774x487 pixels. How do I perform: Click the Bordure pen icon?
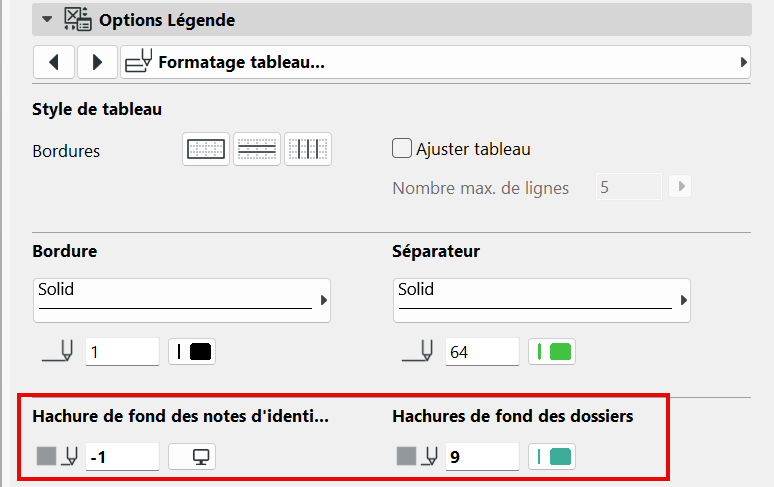(57, 352)
